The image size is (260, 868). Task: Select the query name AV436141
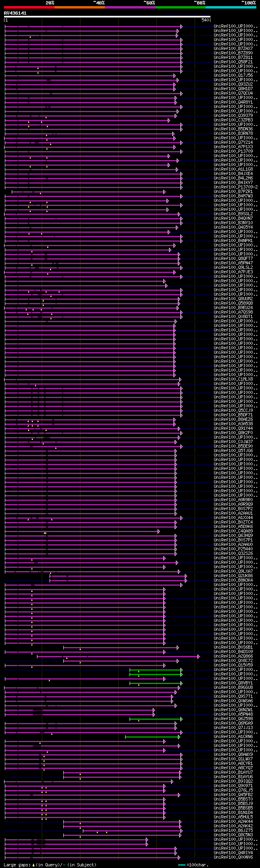15,13
